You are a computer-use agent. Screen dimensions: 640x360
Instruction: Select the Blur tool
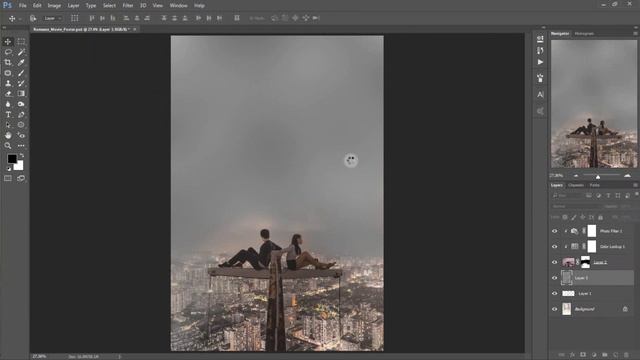point(8,104)
